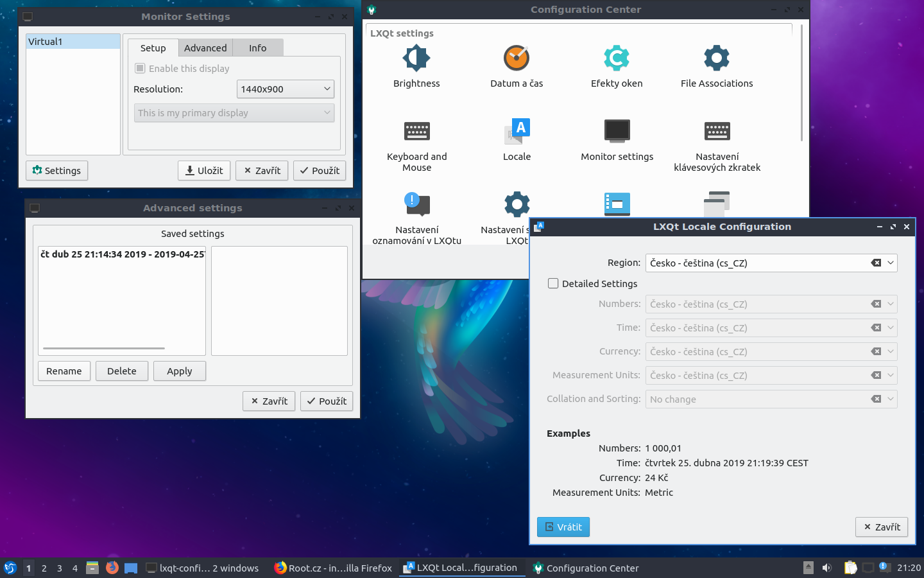
Task: Click Použít in Advanced settings window
Action: click(x=327, y=401)
